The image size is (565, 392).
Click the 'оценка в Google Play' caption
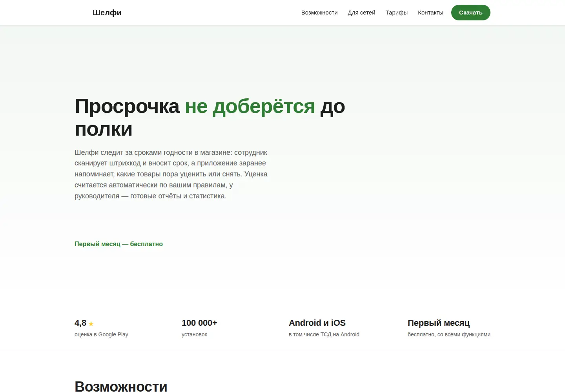point(101,334)
